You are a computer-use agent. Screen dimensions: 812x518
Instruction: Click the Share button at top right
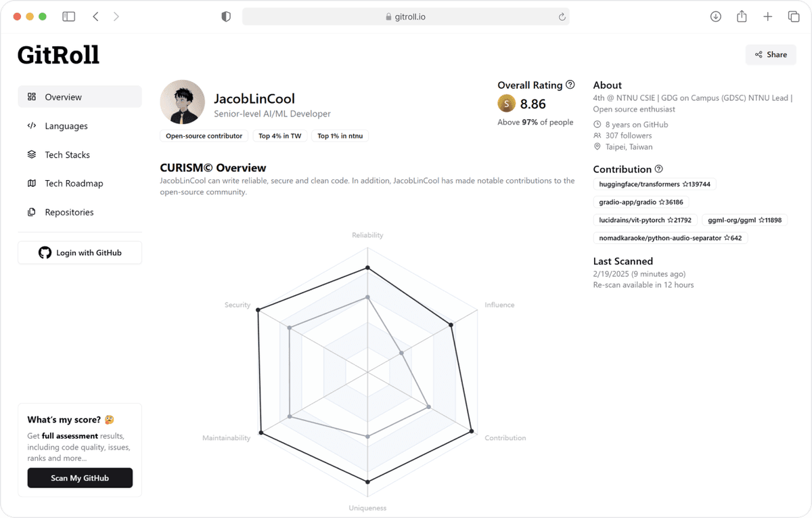click(x=770, y=54)
